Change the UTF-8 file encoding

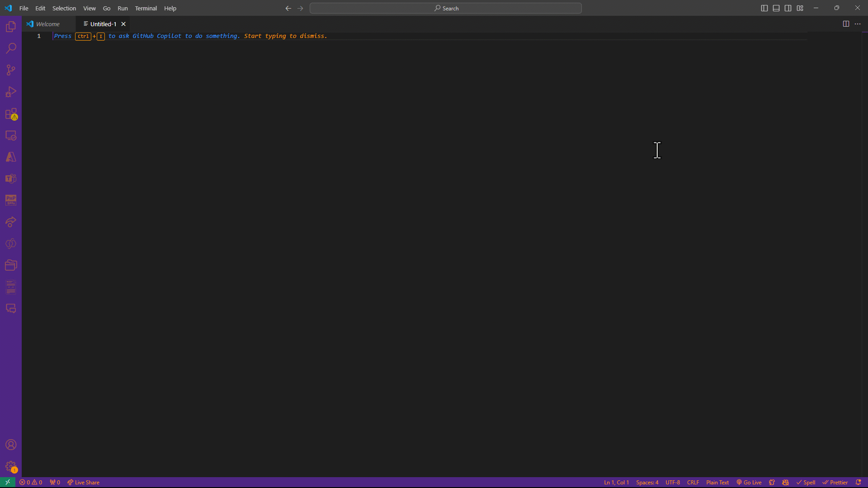(673, 482)
